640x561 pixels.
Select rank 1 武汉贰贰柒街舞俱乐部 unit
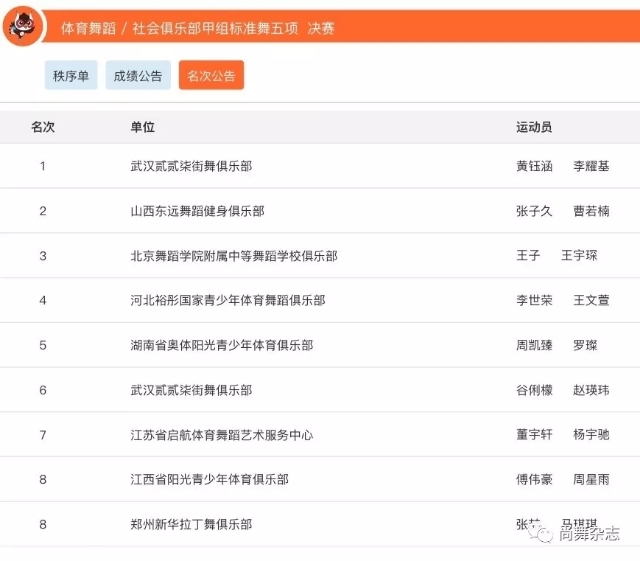click(191, 166)
